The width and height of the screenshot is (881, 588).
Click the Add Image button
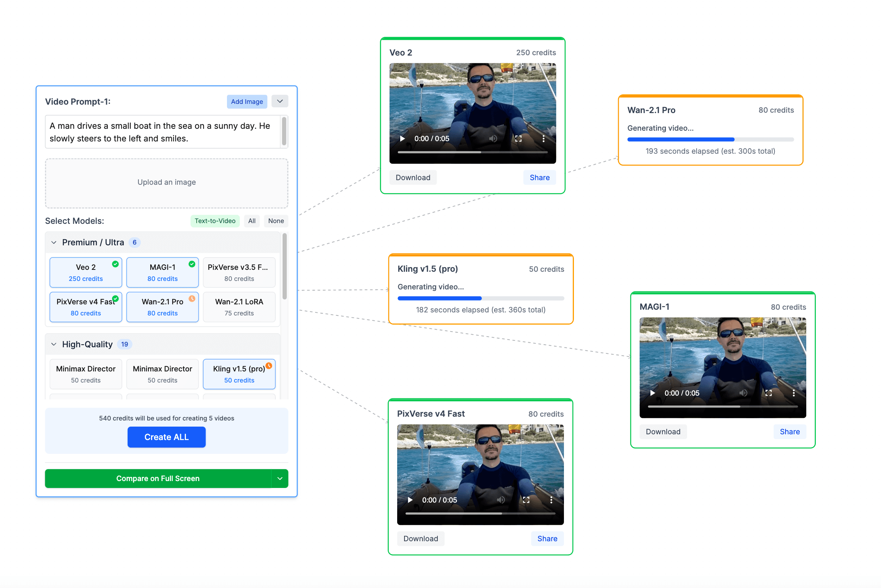click(x=247, y=102)
